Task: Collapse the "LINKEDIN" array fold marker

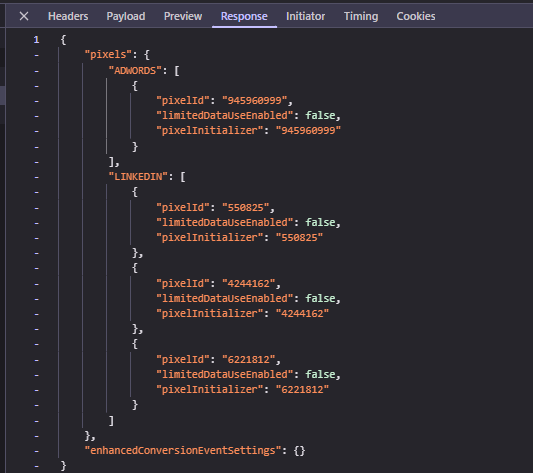Action: tap(36, 177)
